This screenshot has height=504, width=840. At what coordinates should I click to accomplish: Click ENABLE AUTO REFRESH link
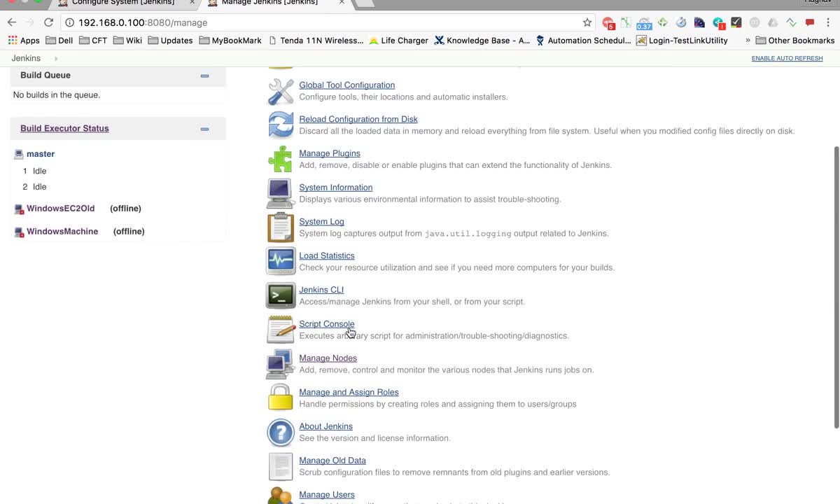coord(787,59)
